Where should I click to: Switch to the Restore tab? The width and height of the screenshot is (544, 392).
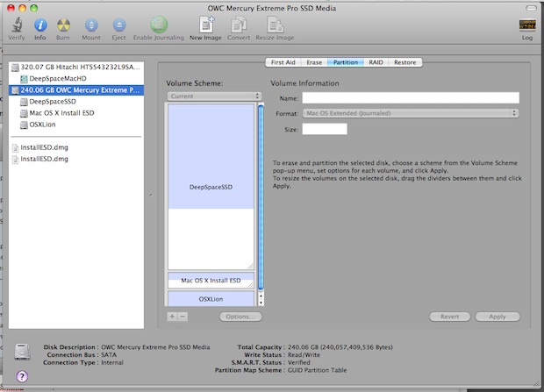pos(404,62)
